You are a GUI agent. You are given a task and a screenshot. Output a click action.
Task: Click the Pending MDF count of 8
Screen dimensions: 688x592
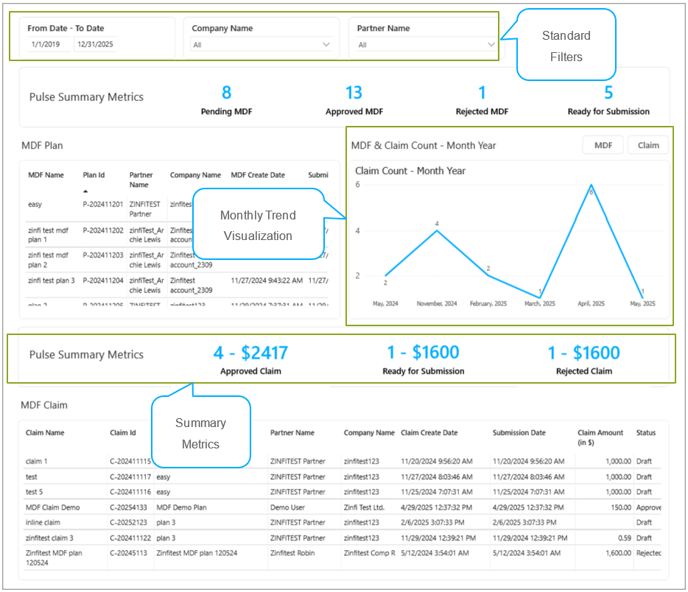(226, 93)
